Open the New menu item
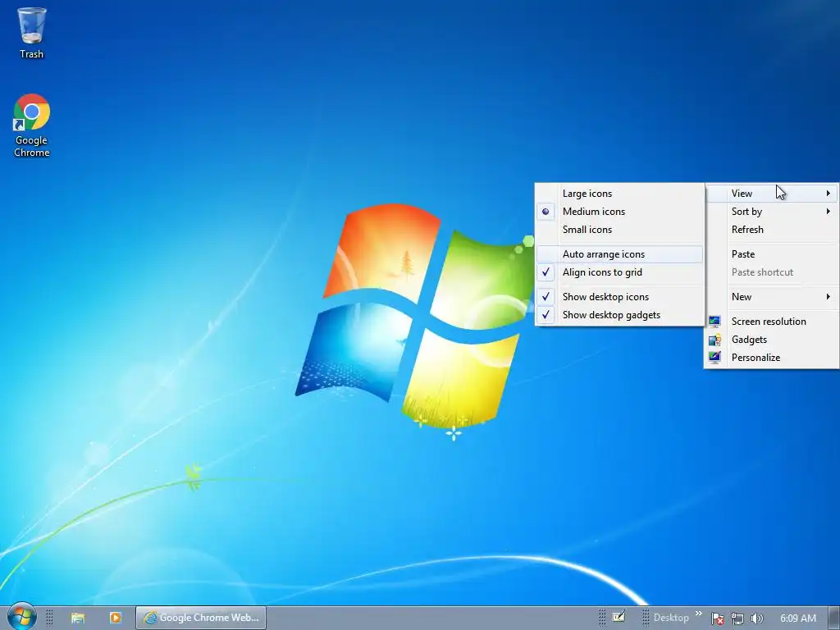The image size is (840, 630). click(x=772, y=297)
